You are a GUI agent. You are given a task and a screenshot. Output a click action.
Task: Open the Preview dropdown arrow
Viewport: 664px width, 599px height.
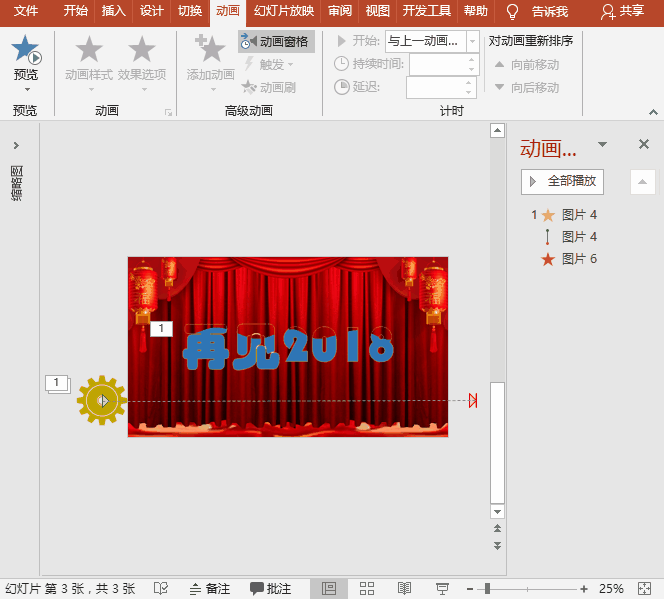coord(27,89)
